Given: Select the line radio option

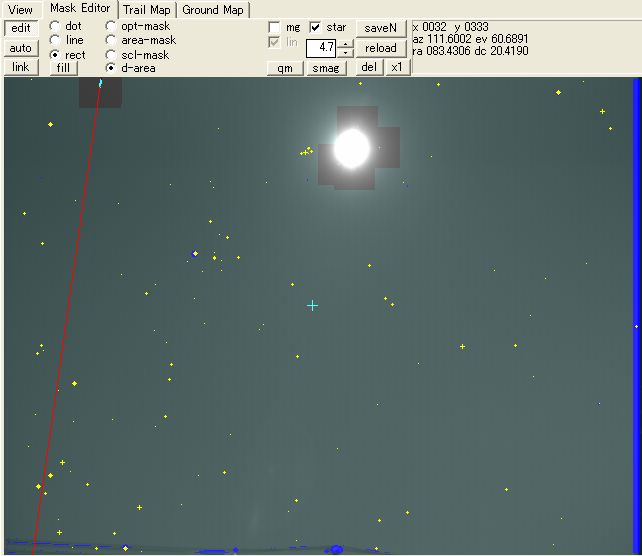Looking at the screenshot, I should [x=55, y=40].
